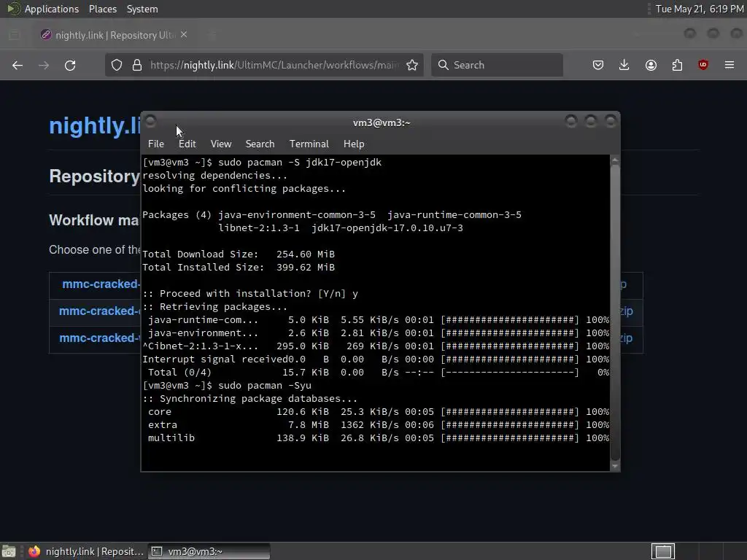Image resolution: width=747 pixels, height=560 pixels.
Task: Click 'Total Installed Size' line in terminal
Action: pyautogui.click(x=239, y=268)
